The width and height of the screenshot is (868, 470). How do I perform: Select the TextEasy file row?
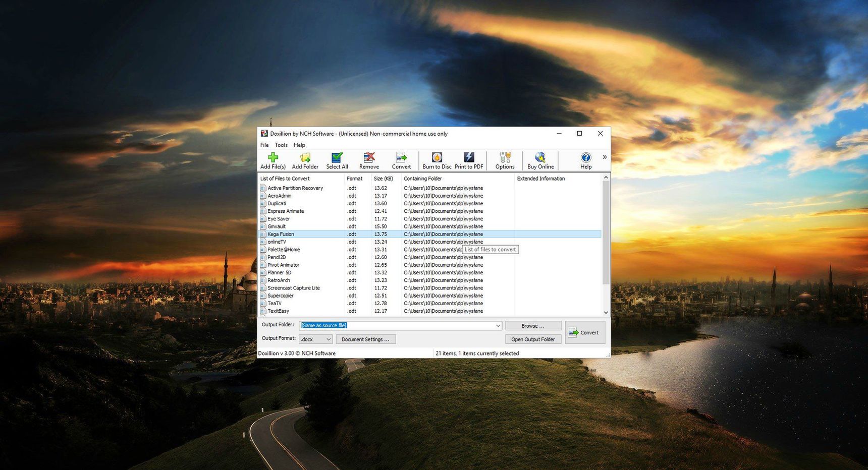click(430, 311)
